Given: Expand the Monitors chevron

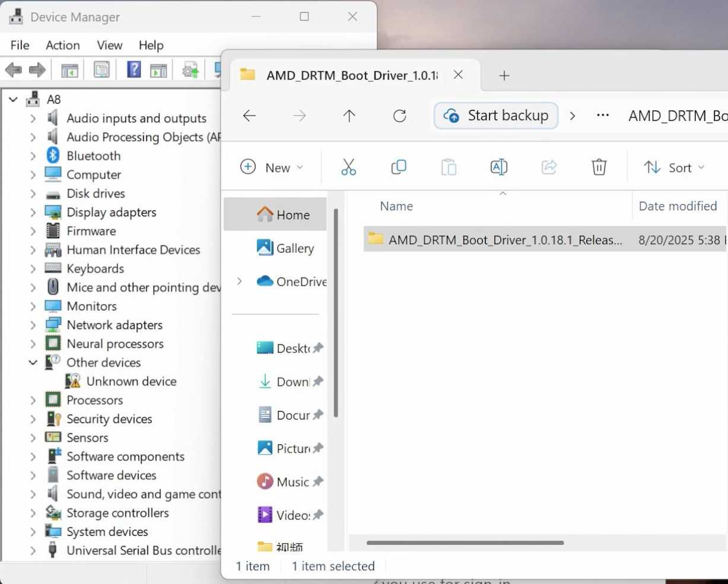Looking at the screenshot, I should (33, 306).
